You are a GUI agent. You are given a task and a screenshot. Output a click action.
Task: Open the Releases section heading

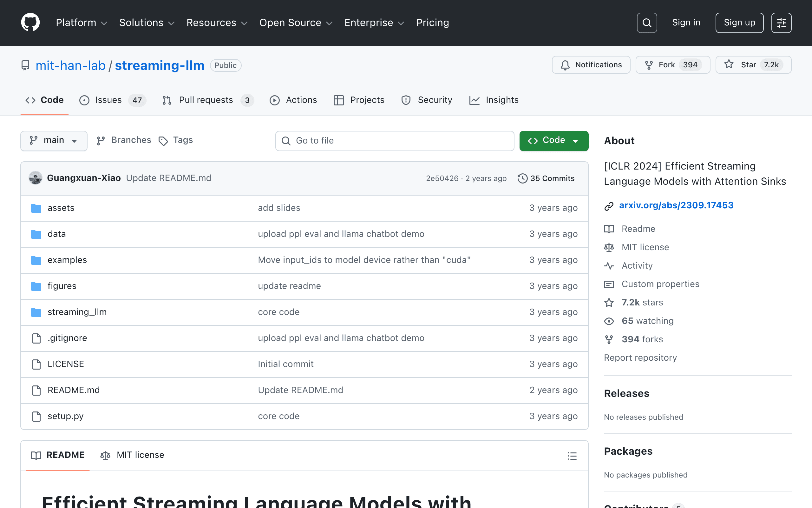(x=626, y=393)
